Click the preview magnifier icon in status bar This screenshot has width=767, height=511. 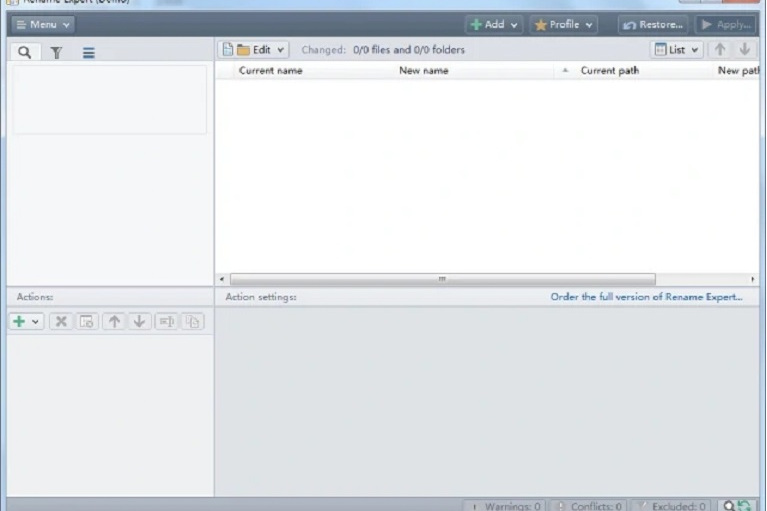tap(730, 506)
